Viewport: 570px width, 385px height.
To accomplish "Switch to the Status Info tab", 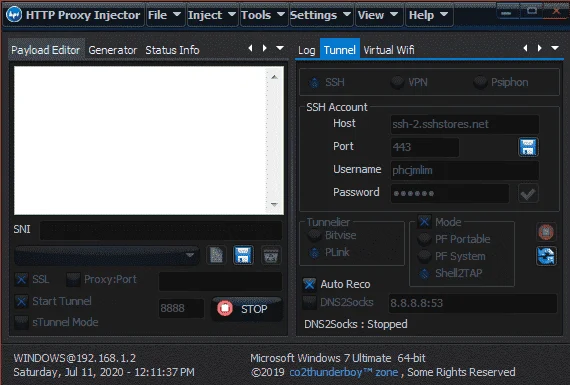I will pos(172,49).
